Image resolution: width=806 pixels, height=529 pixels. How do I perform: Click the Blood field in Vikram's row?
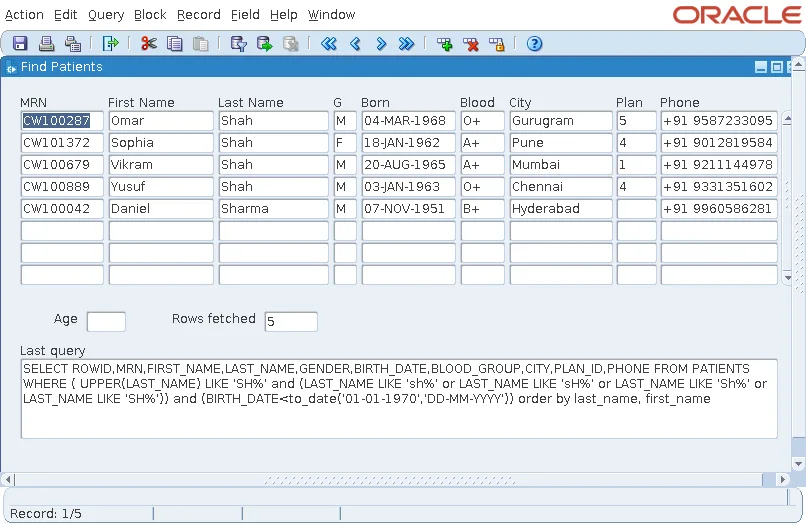tap(483, 165)
